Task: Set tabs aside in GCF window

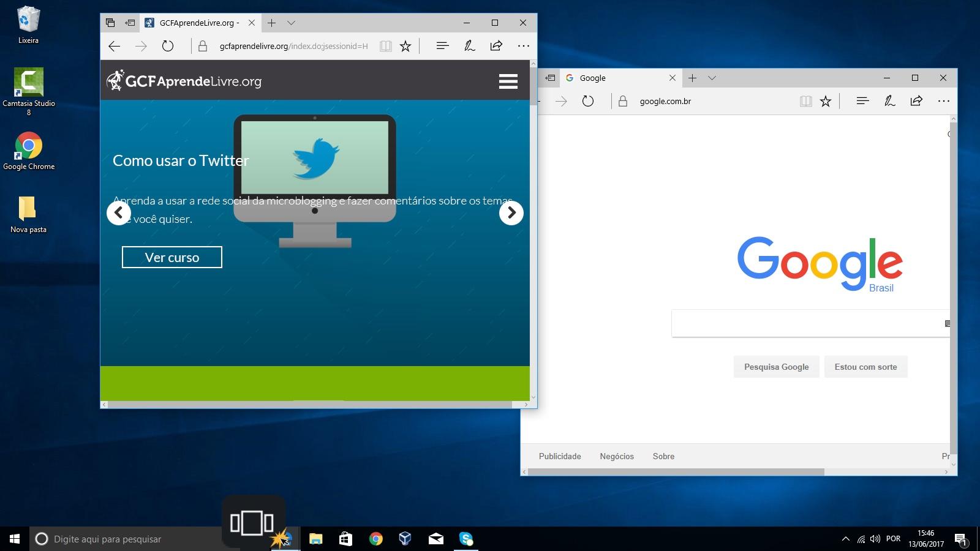Action: [x=130, y=23]
